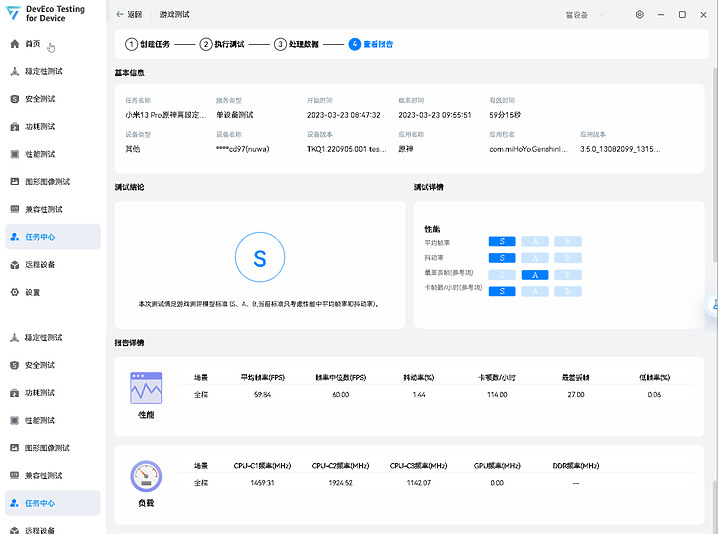720x534 pixels.
Task: Click package name com.miHoYo.GenshinI…
Action: (x=529, y=149)
